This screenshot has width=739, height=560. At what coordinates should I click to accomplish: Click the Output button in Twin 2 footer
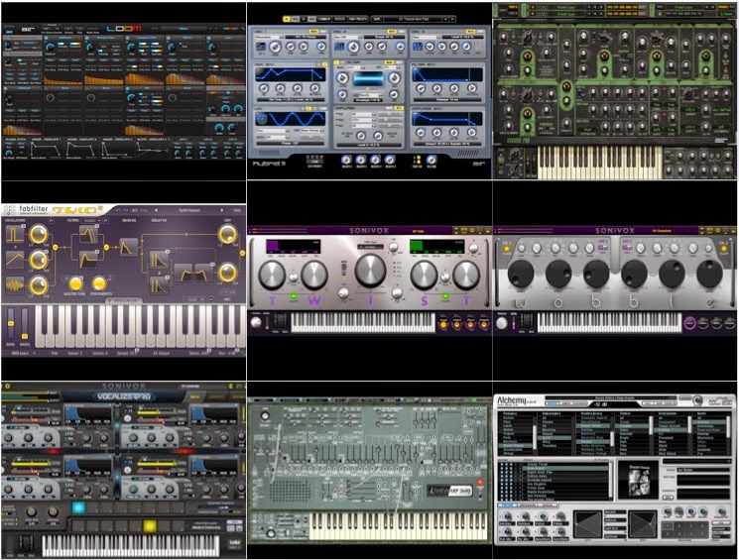pyautogui.click(x=162, y=353)
